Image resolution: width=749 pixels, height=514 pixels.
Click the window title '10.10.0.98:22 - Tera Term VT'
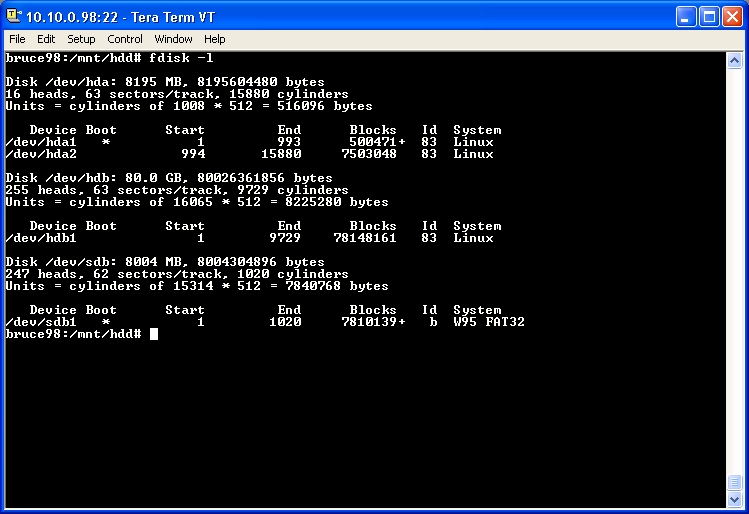(x=120, y=17)
